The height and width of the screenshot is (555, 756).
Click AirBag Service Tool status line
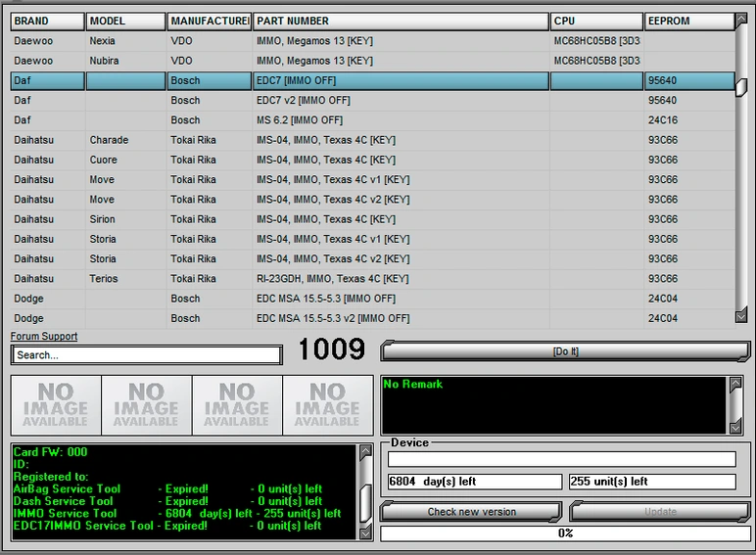click(x=167, y=488)
